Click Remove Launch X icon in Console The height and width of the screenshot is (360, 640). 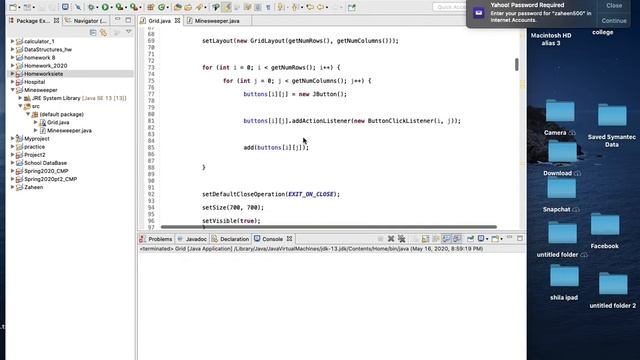pos(391,239)
